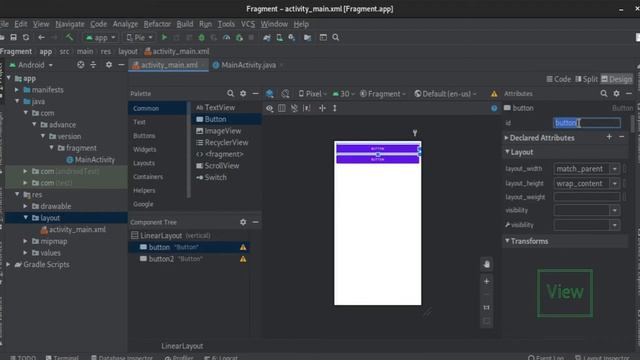This screenshot has width=640, height=360.
Task: Click layout warning triangle in design toolbar
Action: coord(494,94)
